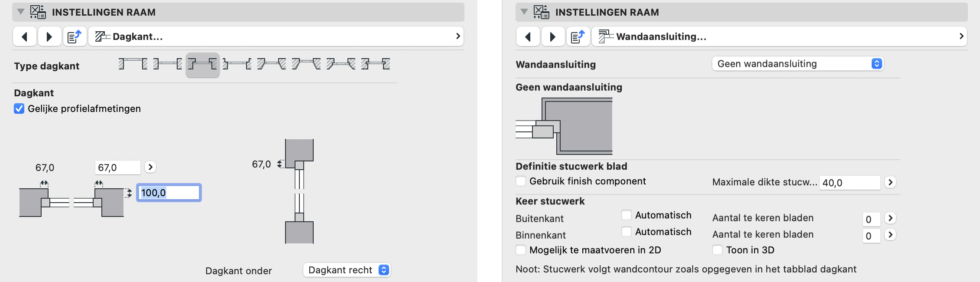This screenshot has width=980, height=282.
Task: Enable Gebruik finish component
Action: (521, 181)
